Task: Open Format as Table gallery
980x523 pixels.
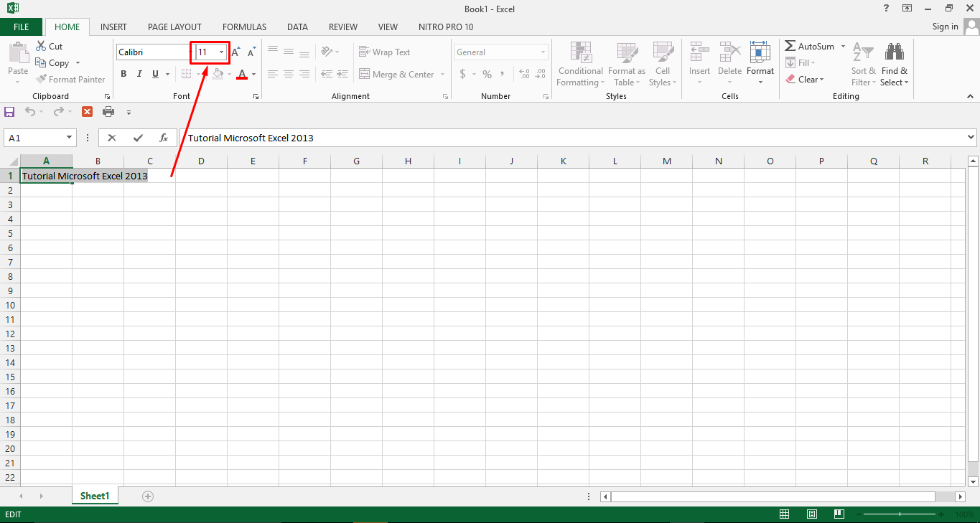Action: pos(627,65)
